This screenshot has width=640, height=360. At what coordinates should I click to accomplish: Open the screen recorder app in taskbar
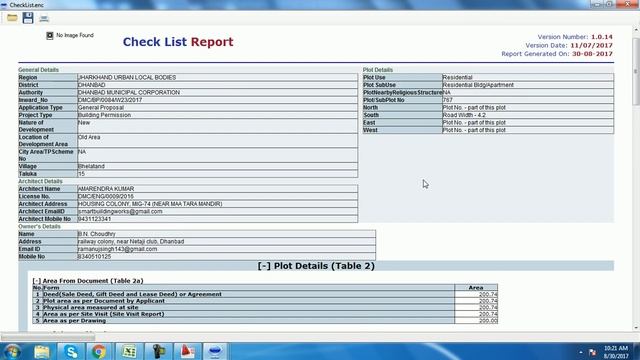(x=158, y=351)
